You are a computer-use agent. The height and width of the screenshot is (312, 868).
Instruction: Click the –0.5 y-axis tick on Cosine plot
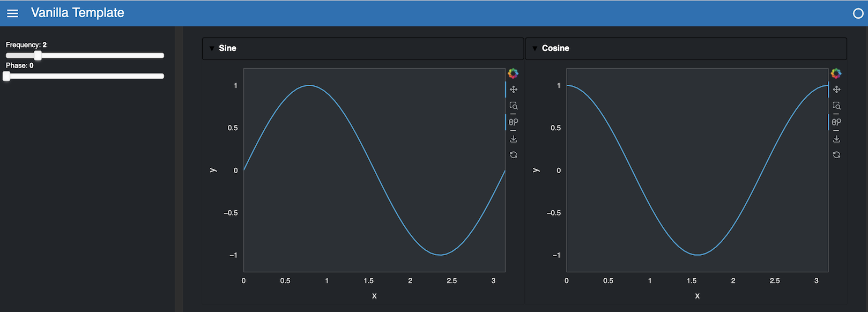554,213
